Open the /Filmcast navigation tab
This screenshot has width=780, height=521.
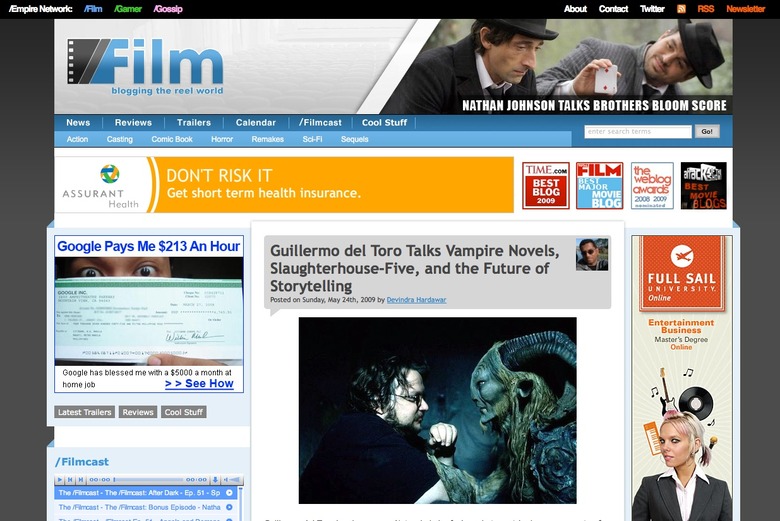(320, 122)
